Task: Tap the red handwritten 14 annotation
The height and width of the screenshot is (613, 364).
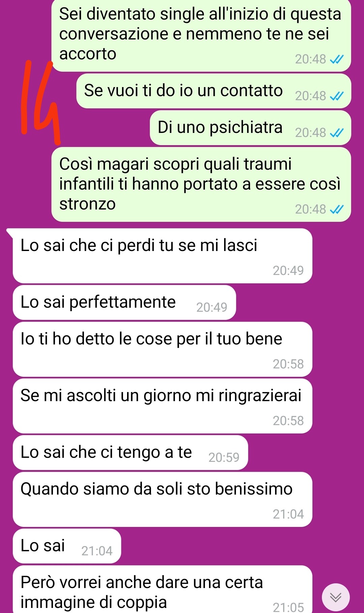Action: coord(40,102)
